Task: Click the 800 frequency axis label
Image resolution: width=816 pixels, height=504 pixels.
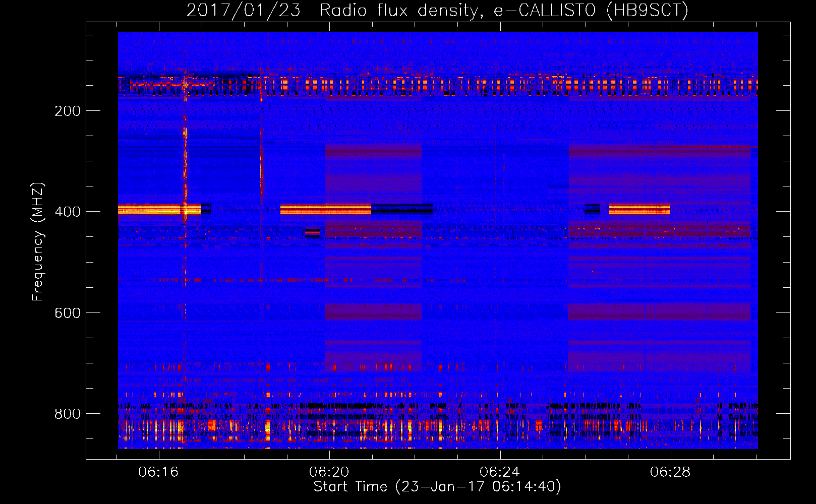Action: [x=68, y=414]
